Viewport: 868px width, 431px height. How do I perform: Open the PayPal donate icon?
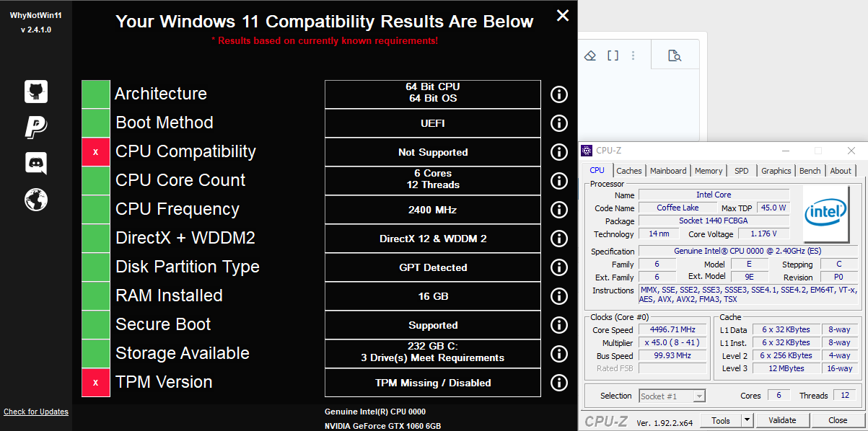click(36, 127)
